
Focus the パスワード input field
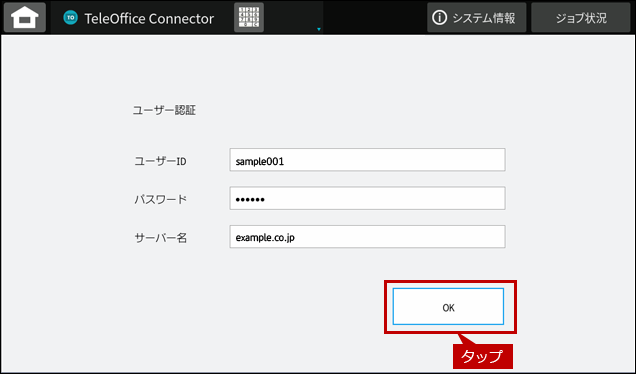[x=367, y=198]
